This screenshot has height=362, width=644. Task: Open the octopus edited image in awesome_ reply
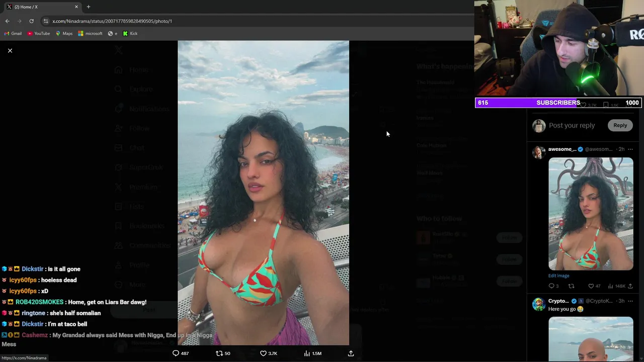click(x=591, y=214)
